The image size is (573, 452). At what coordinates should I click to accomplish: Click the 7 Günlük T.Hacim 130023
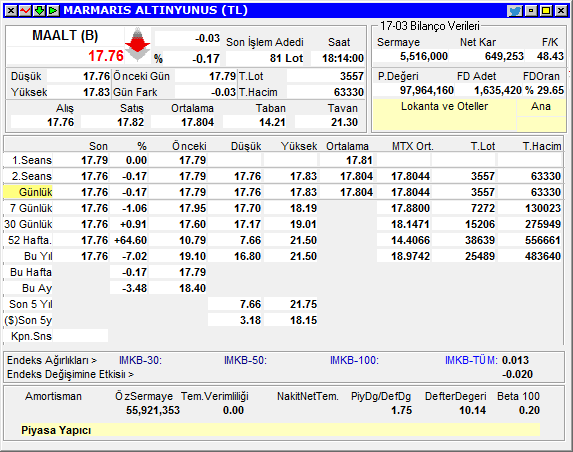click(543, 208)
